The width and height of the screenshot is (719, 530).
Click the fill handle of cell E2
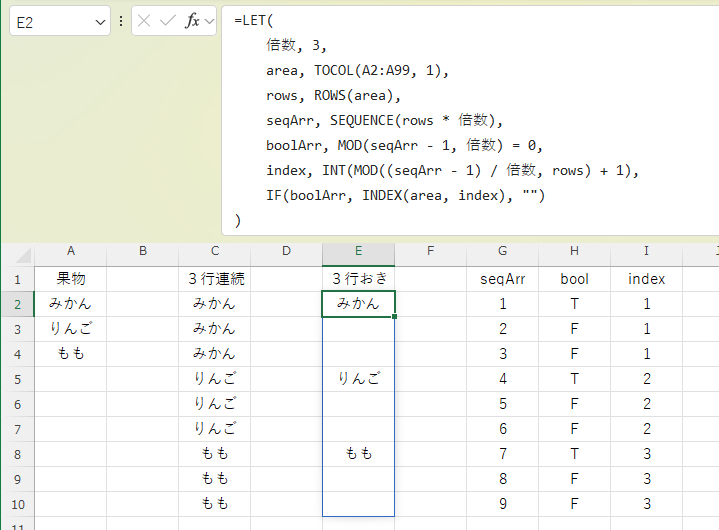tap(394, 316)
